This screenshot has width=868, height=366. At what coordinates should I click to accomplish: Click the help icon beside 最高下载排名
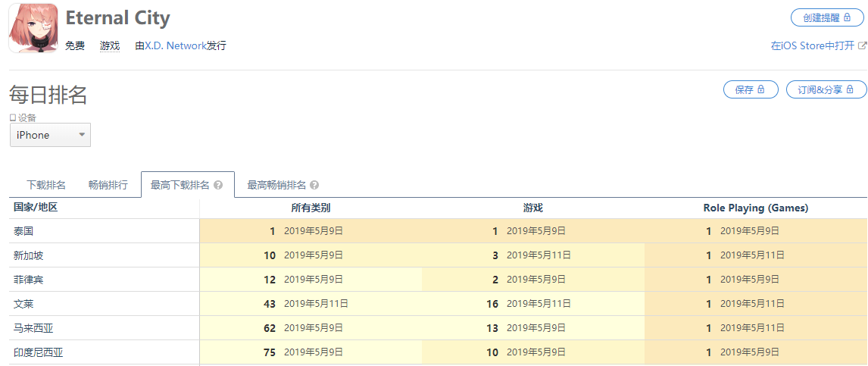coord(218,185)
